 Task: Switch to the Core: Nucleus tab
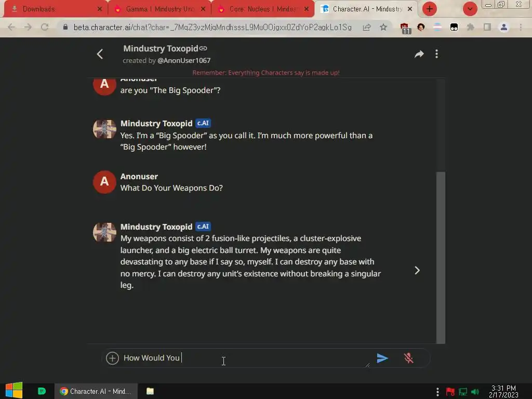pyautogui.click(x=263, y=9)
